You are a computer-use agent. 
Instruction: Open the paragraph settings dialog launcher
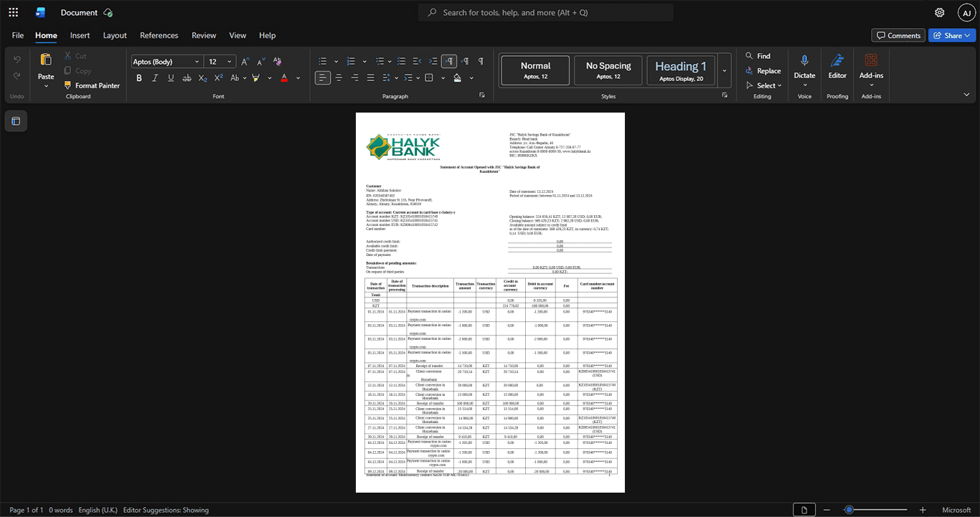tap(482, 95)
